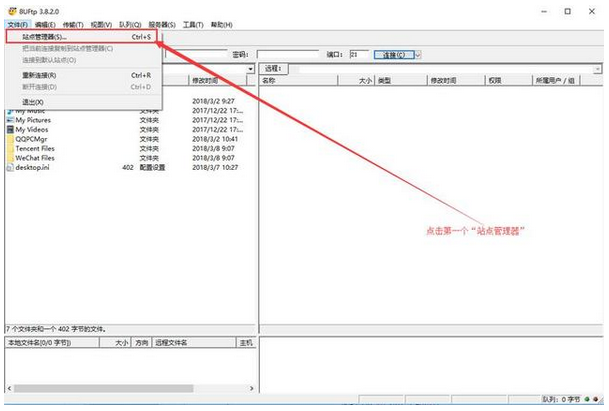Click the 文件夹 type cell in QQPCMgr row
The width and height of the screenshot is (609, 411).
tap(149, 139)
